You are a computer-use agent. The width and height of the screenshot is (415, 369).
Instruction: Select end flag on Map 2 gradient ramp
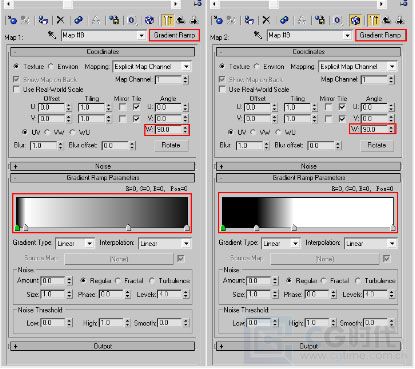pos(393,228)
